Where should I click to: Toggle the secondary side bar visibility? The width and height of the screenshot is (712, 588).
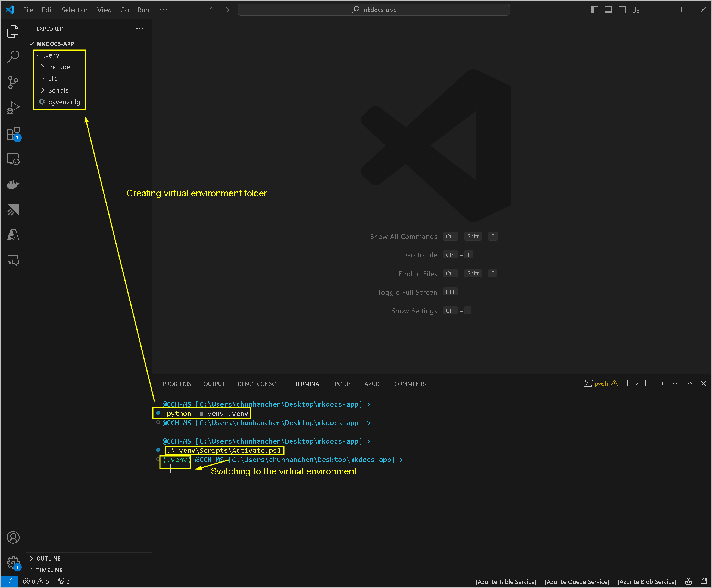[x=622, y=10]
